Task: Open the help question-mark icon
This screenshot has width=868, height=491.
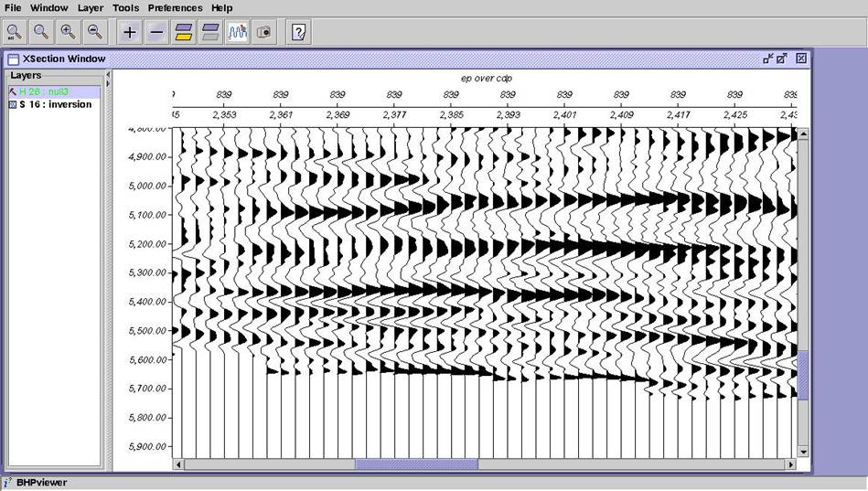Action: coord(298,32)
